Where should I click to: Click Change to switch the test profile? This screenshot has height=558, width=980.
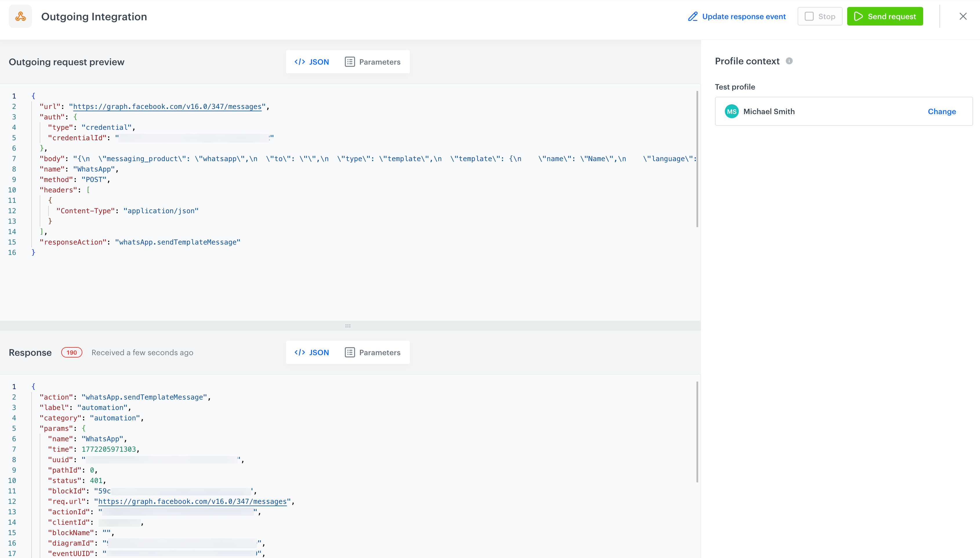(x=942, y=111)
